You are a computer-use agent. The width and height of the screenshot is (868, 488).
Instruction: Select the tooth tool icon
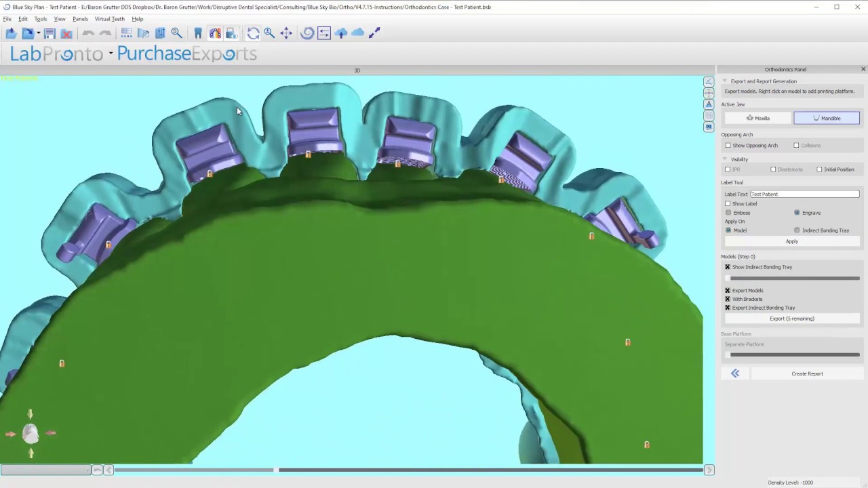click(x=198, y=33)
